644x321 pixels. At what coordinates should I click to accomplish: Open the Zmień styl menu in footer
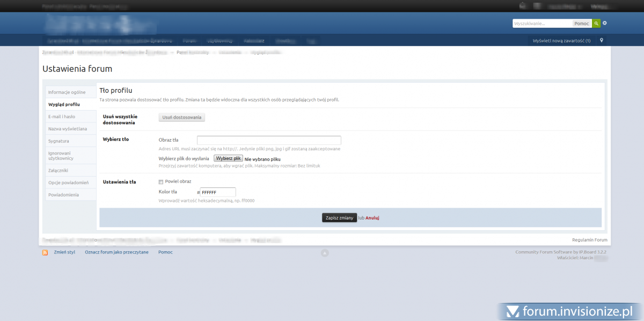coord(64,252)
